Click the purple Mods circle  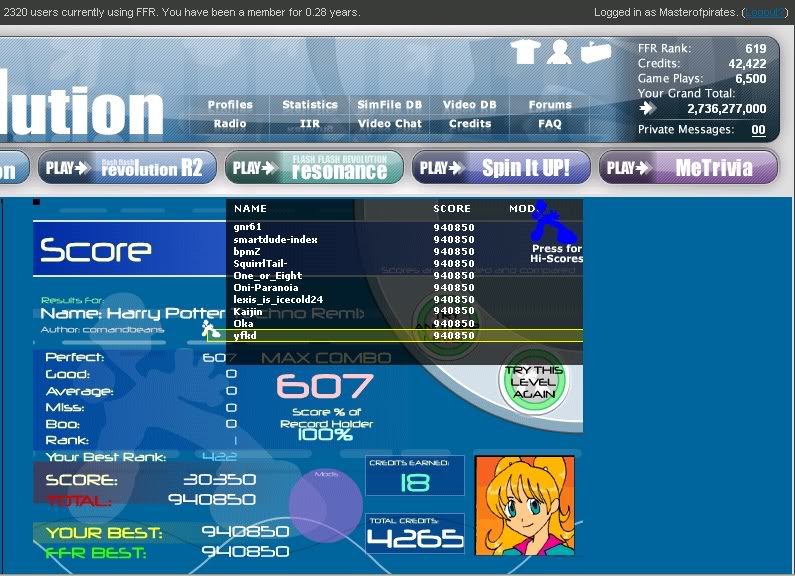pyautogui.click(x=326, y=505)
